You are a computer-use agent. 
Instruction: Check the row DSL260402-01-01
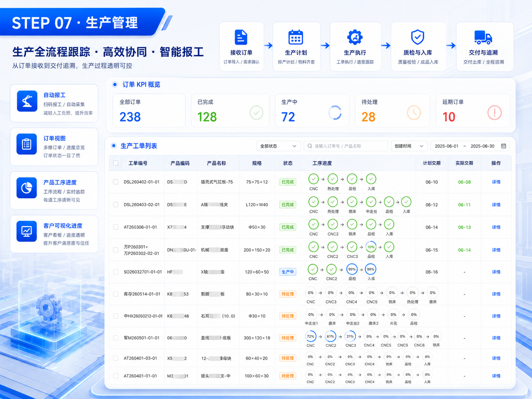116,182
